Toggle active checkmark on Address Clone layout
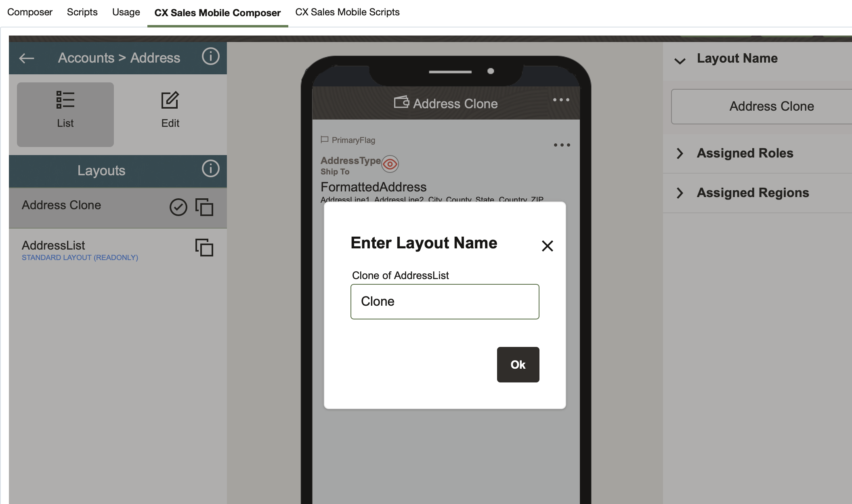The width and height of the screenshot is (852, 504). (x=178, y=207)
